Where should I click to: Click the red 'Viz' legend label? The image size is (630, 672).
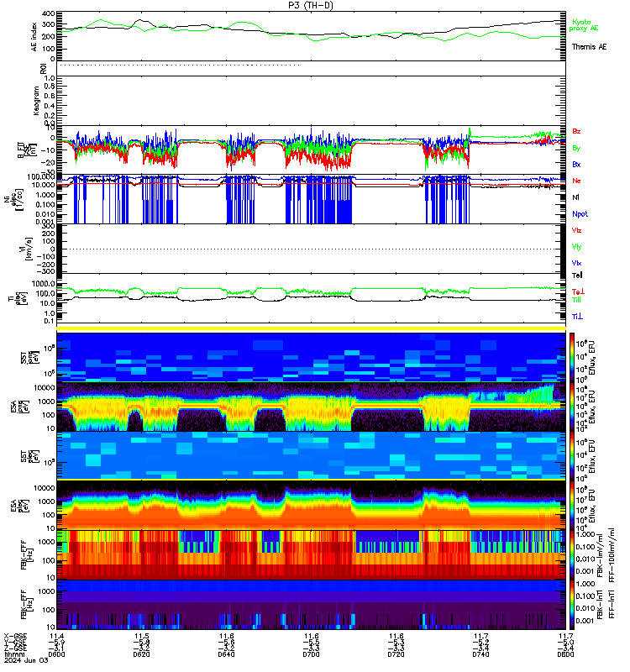coord(576,230)
